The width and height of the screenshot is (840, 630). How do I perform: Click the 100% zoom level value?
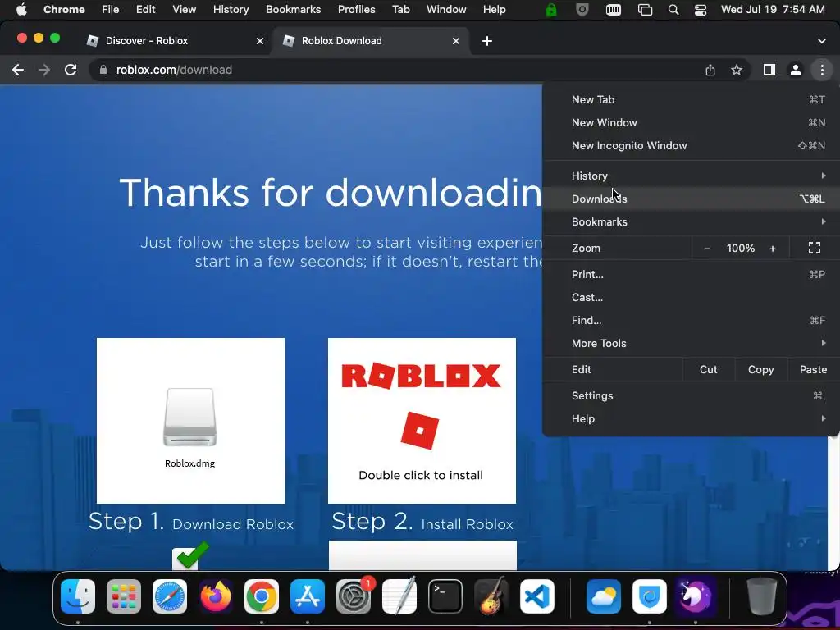click(741, 248)
